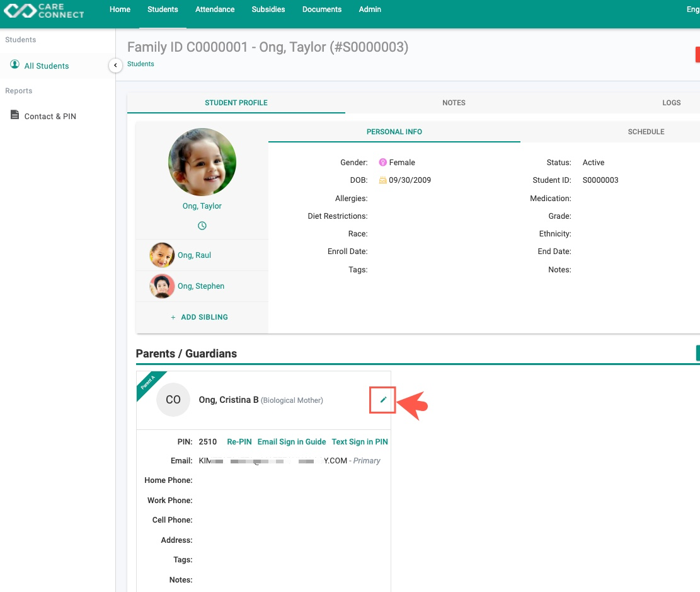The height and width of the screenshot is (592, 700).
Task: Open the Admin menu
Action: pos(370,9)
